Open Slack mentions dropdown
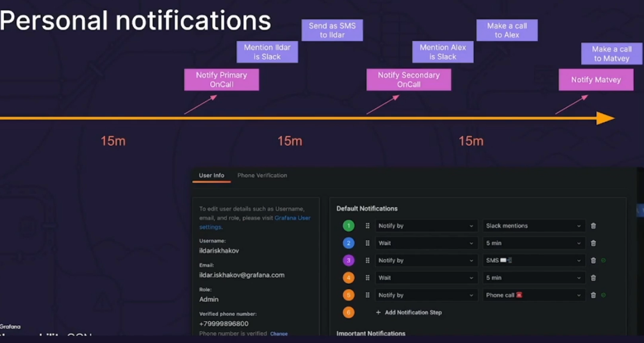Viewport: 644px width, 343px height. 534,226
